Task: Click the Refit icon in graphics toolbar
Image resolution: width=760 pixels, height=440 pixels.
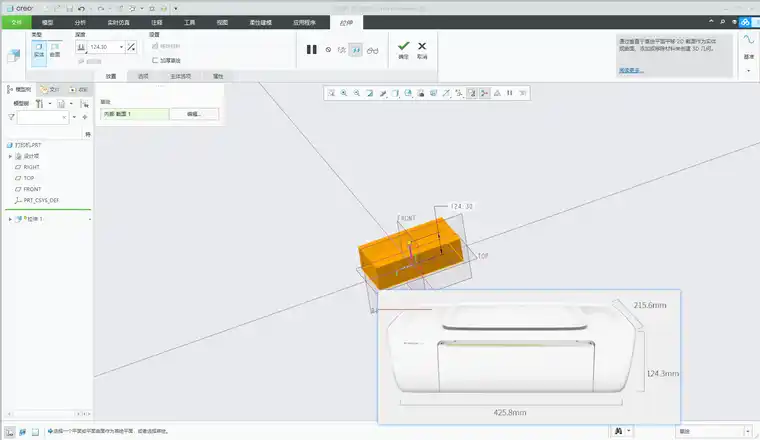Action: tap(332, 93)
